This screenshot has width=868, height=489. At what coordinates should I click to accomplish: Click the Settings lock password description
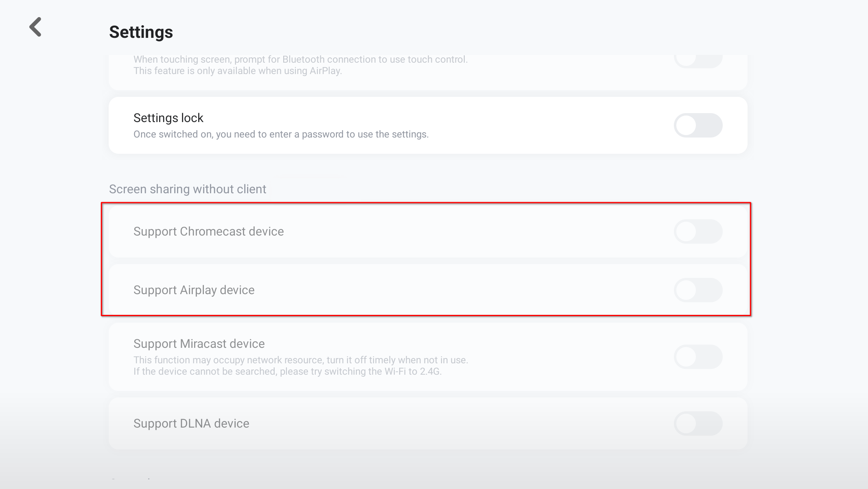pyautogui.click(x=281, y=134)
